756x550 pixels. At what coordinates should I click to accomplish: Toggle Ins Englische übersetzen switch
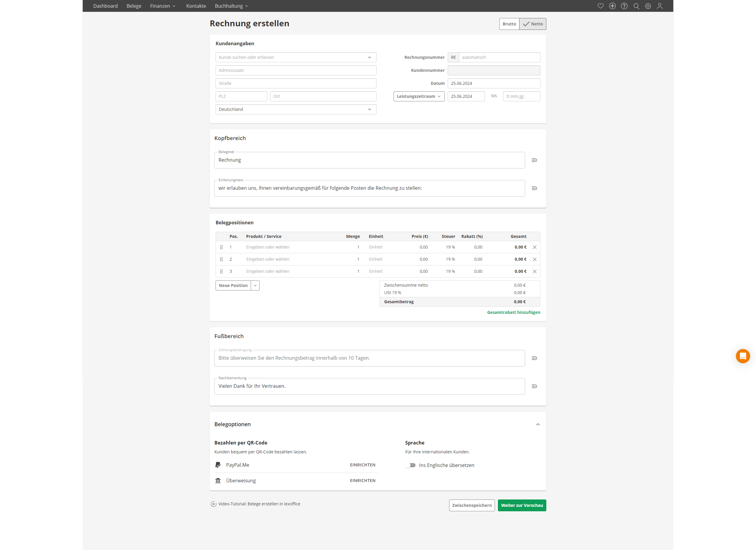[x=410, y=465]
